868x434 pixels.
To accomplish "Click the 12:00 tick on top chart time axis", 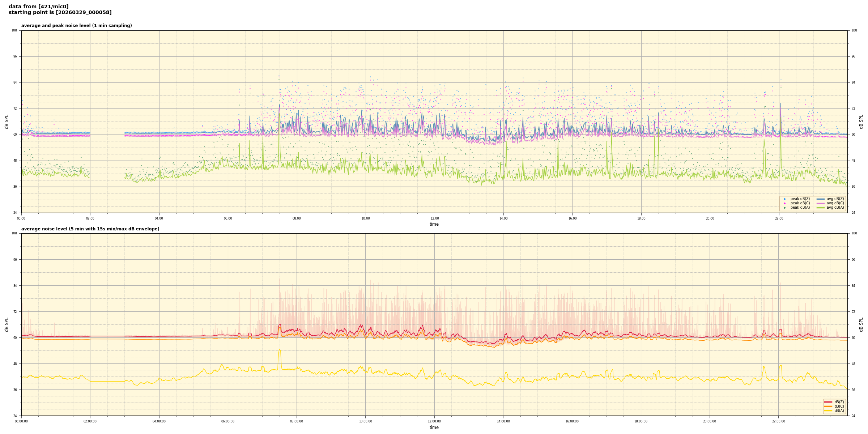I will [434, 218].
